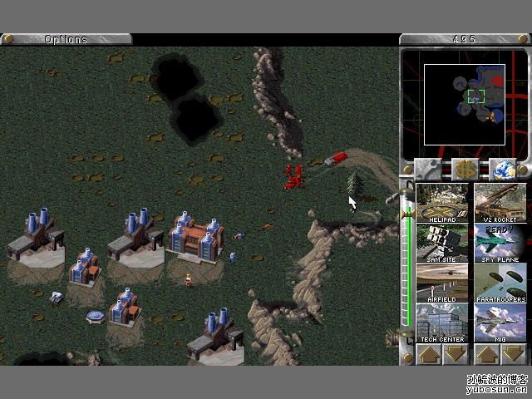Screen dimensions: 532x399
Task: Build a Helipad from the sidebar
Action: (442, 203)
